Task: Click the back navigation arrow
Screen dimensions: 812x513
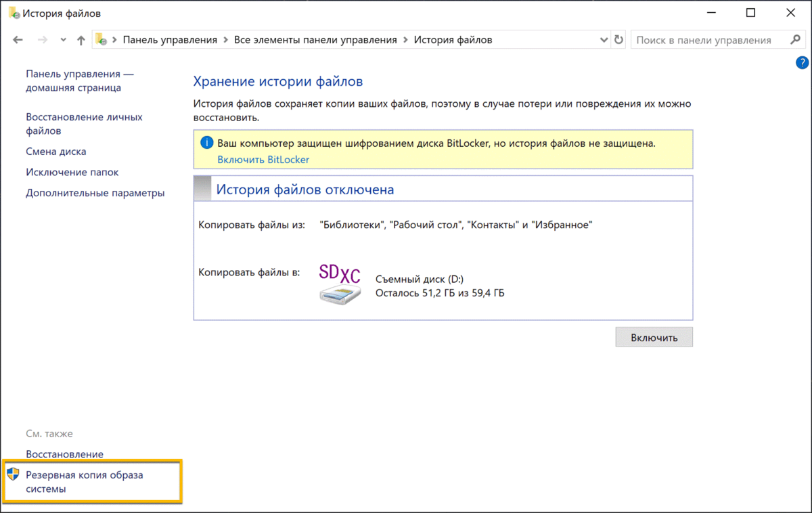Action: pyautogui.click(x=18, y=39)
